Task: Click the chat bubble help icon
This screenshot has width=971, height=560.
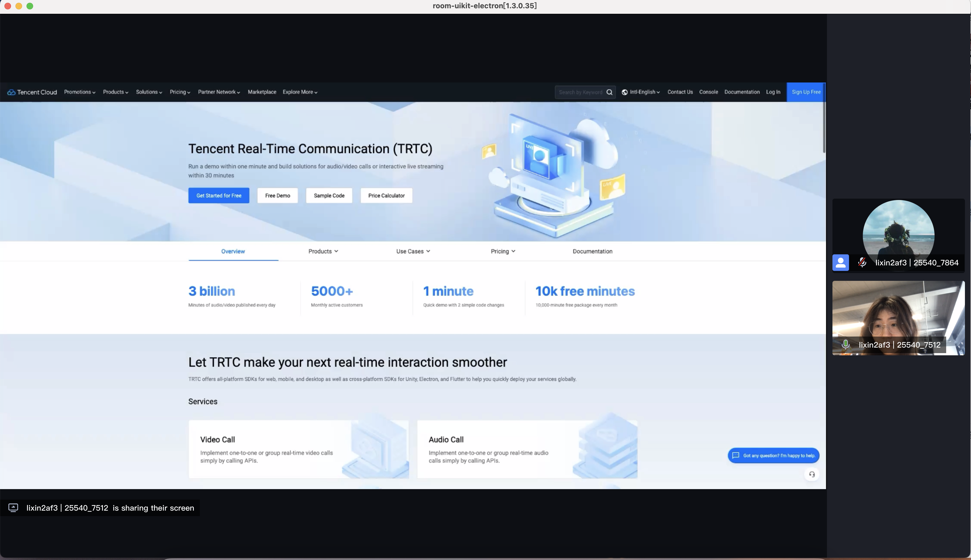Action: coord(736,455)
